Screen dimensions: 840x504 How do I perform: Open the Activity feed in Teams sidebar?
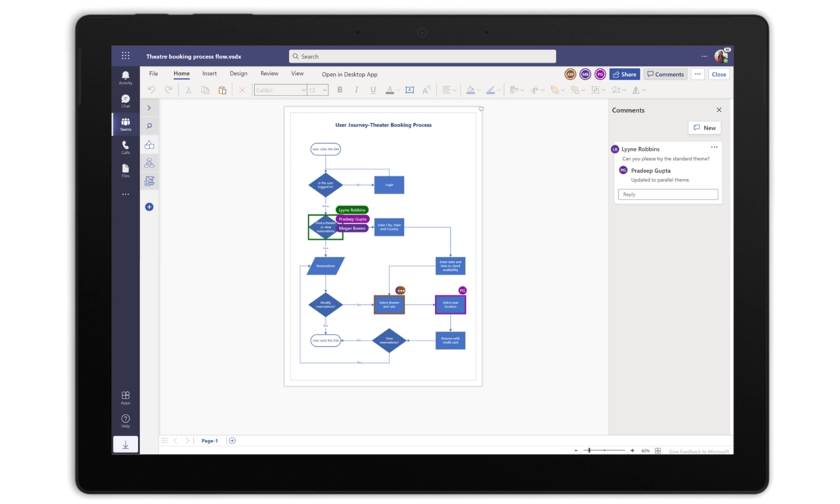pyautogui.click(x=126, y=77)
